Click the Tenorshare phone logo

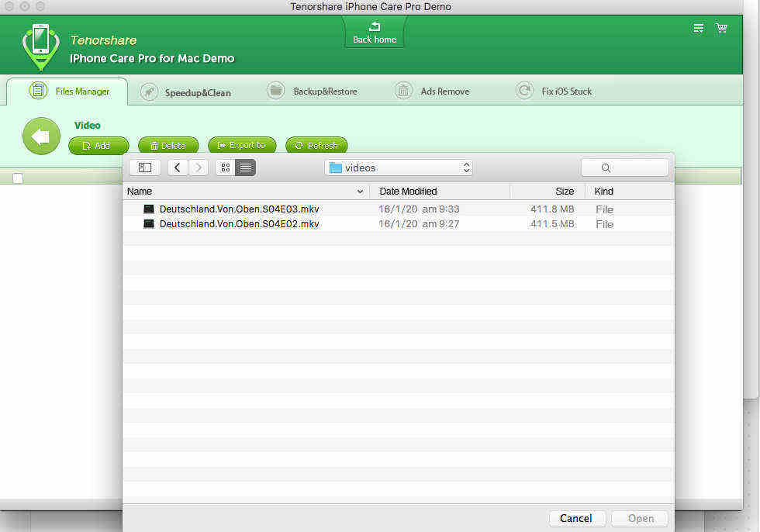pyautogui.click(x=40, y=46)
